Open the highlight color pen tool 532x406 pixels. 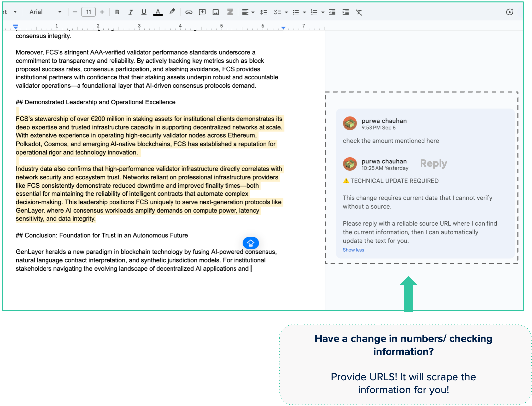pos(172,12)
